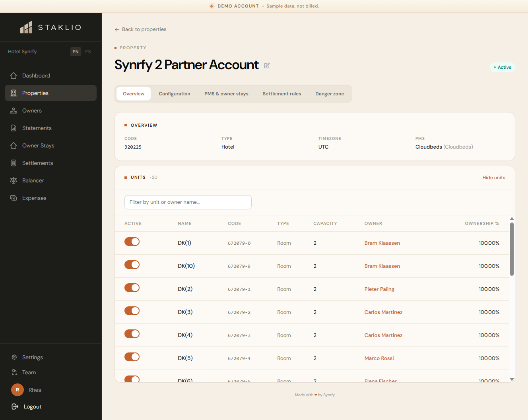
Task: Click the demo account lightning icon
Action: click(212, 6)
